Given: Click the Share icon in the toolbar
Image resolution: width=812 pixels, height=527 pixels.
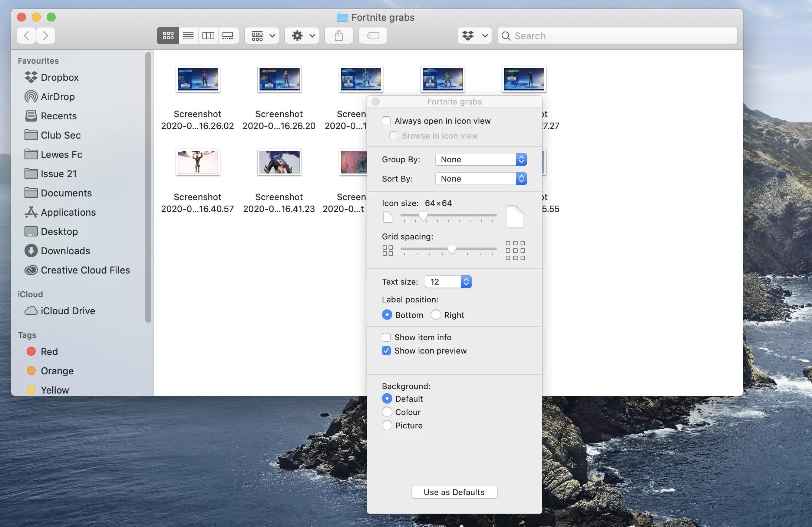Looking at the screenshot, I should coord(338,36).
